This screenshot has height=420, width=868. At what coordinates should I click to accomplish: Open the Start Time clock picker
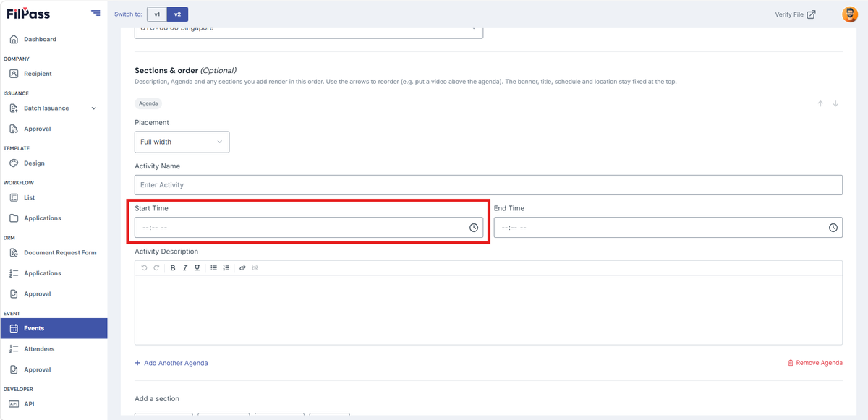tap(474, 228)
